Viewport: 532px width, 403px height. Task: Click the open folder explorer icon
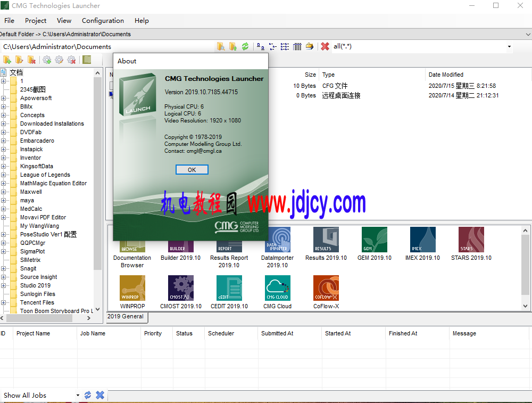point(310,46)
